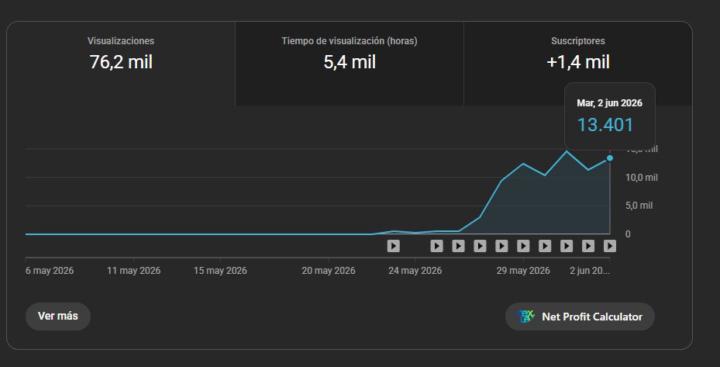The height and width of the screenshot is (367, 720).
Task: Open the video marker for 28 May
Action: (501, 246)
